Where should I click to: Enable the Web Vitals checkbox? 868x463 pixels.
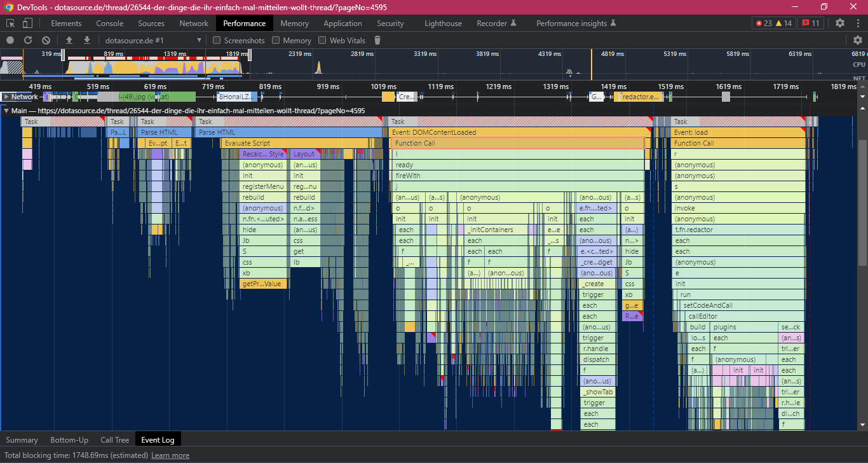(x=322, y=40)
